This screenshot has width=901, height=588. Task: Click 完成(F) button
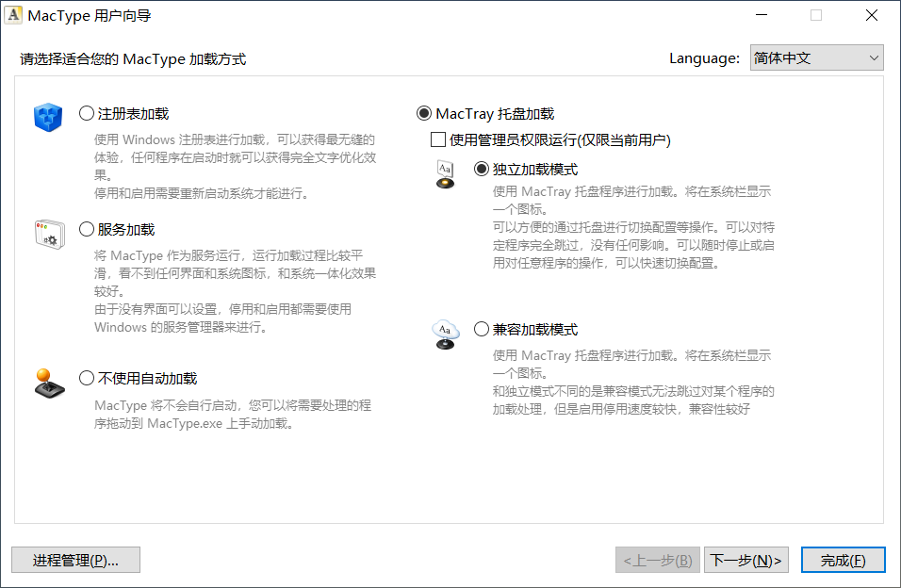click(843, 560)
